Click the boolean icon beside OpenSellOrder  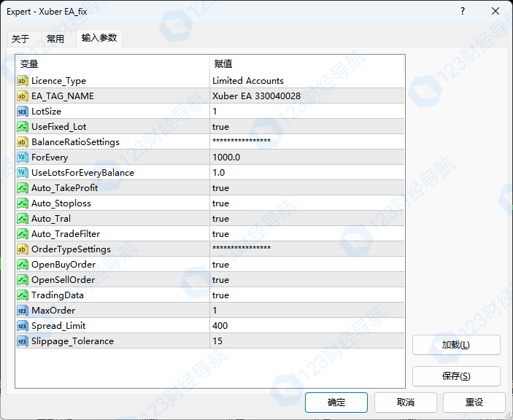[22, 280]
